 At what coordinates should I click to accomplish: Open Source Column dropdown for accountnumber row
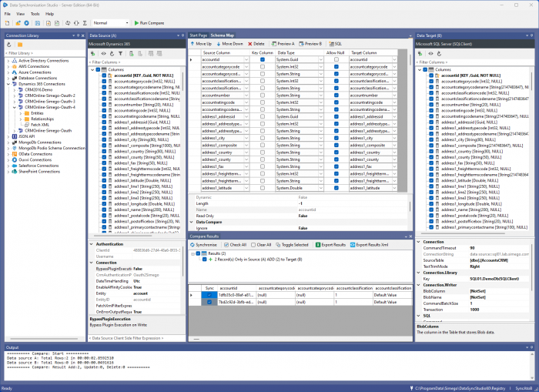246,95
